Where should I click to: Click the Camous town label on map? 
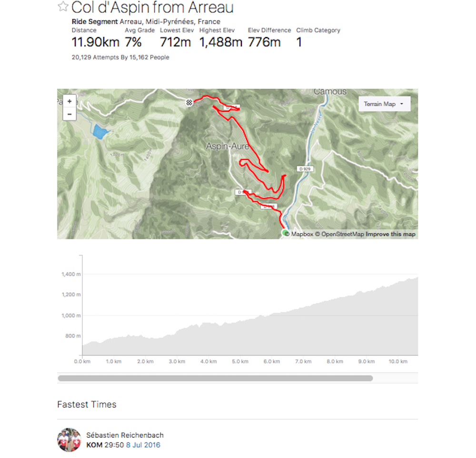[x=330, y=92]
